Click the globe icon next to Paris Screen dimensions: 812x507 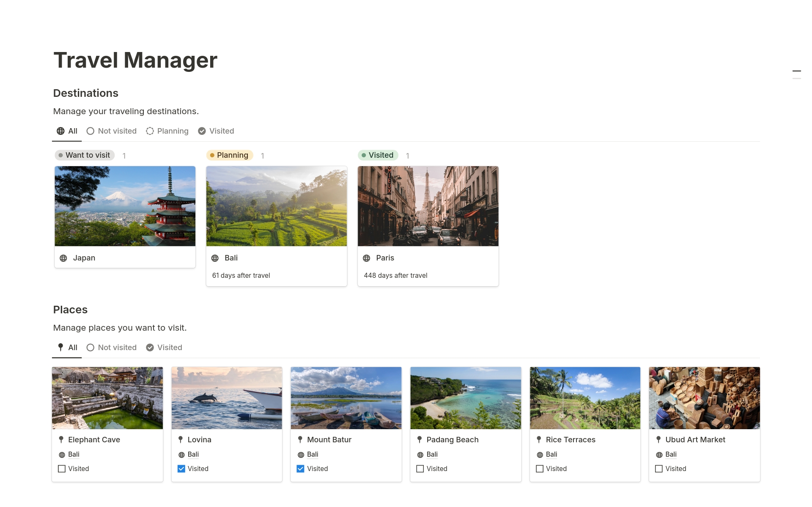[x=368, y=257]
